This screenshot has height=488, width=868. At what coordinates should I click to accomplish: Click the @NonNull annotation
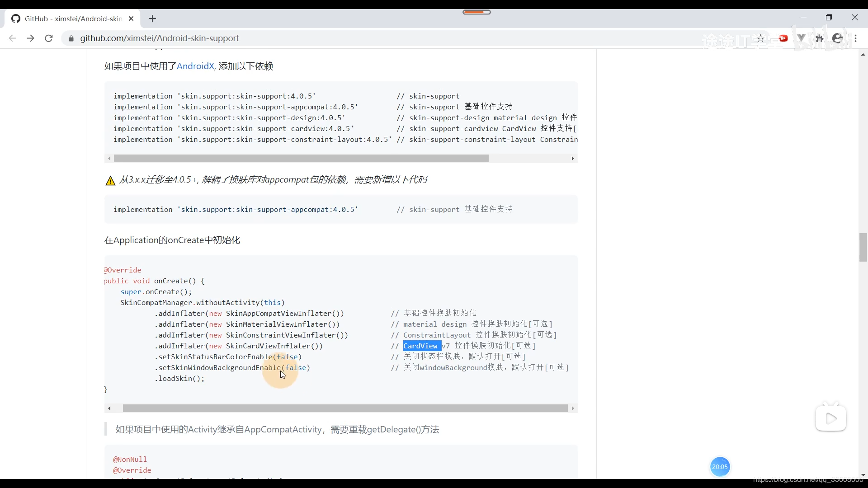coord(130,460)
